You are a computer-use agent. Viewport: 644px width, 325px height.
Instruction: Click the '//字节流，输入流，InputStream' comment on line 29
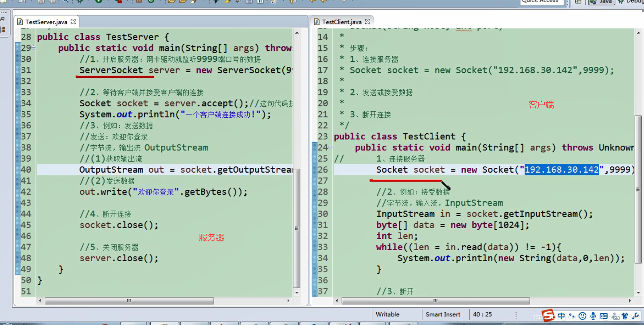tap(440, 203)
